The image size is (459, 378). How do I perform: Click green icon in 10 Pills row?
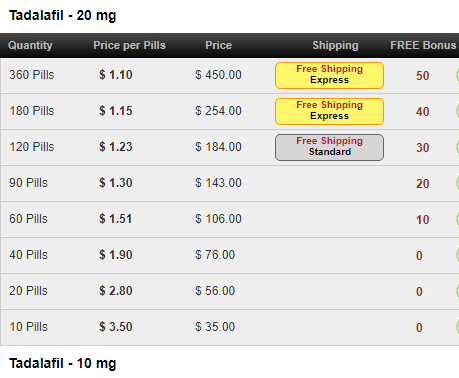457,327
